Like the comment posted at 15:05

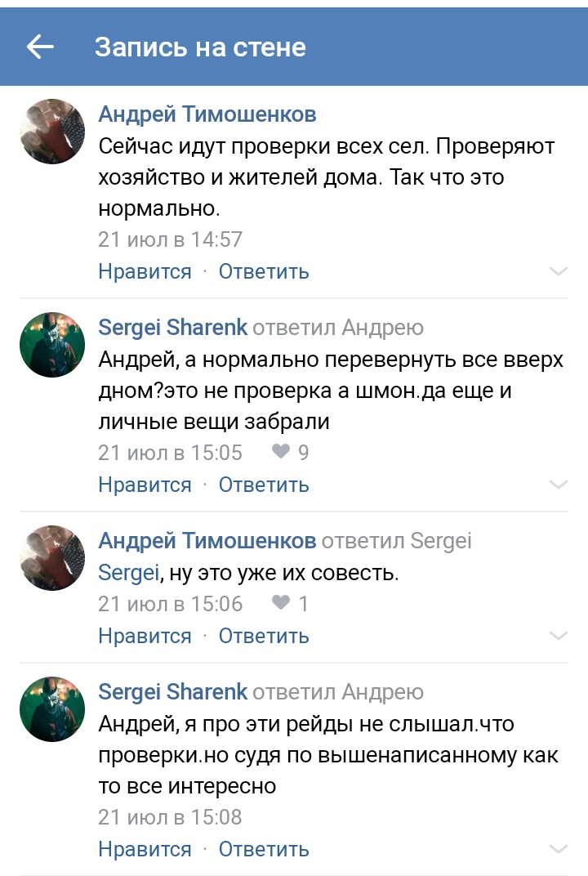tap(145, 485)
